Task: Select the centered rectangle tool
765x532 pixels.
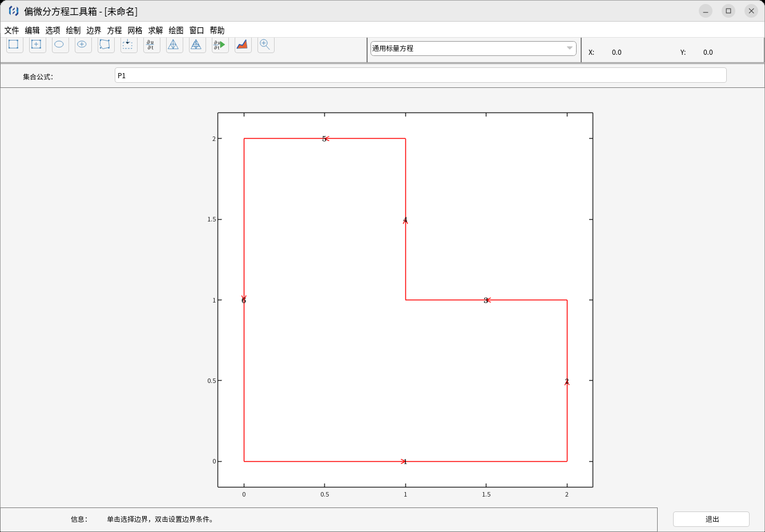Action: [x=37, y=45]
